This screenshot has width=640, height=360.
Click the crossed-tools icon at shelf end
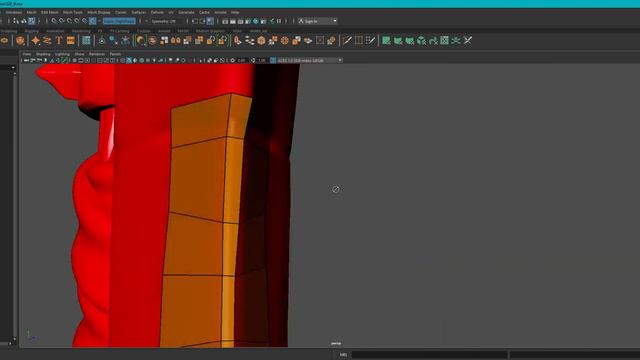[468, 40]
